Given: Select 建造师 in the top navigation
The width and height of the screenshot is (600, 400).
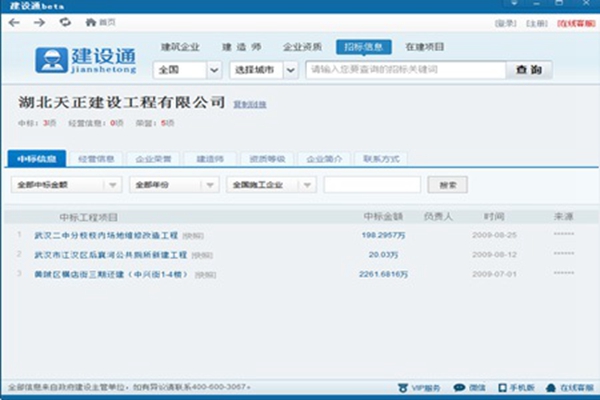Looking at the screenshot, I should (x=242, y=47).
